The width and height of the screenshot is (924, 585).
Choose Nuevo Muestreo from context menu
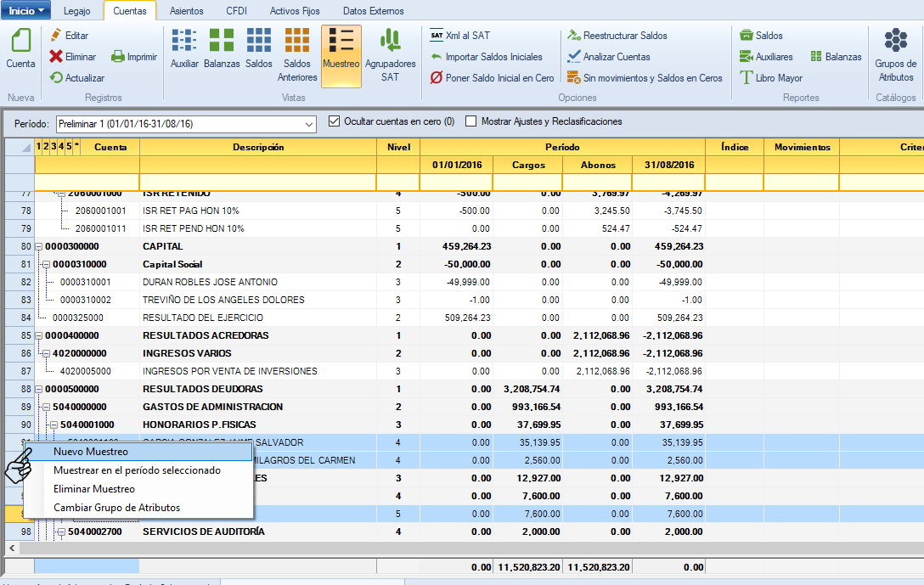[x=91, y=452]
